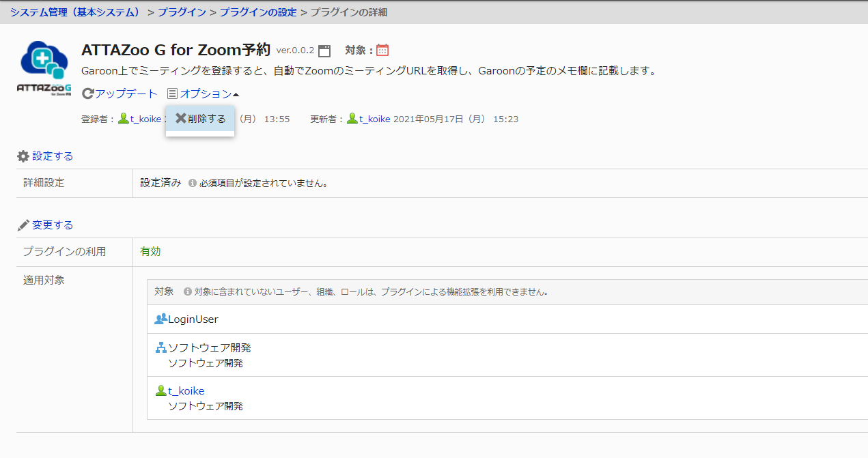Image resolution: width=868 pixels, height=458 pixels.
Task: Click 変更する to edit plugin usage
Action: (x=53, y=225)
